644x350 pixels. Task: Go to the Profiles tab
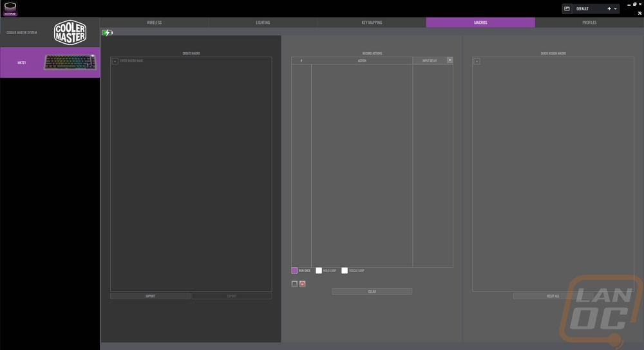589,23
